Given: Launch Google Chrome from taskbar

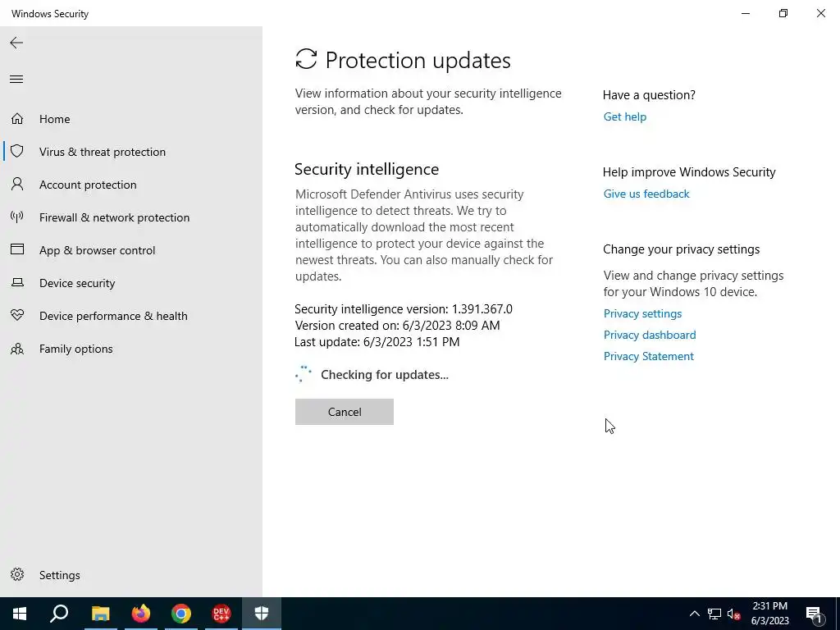Looking at the screenshot, I should click(181, 614).
